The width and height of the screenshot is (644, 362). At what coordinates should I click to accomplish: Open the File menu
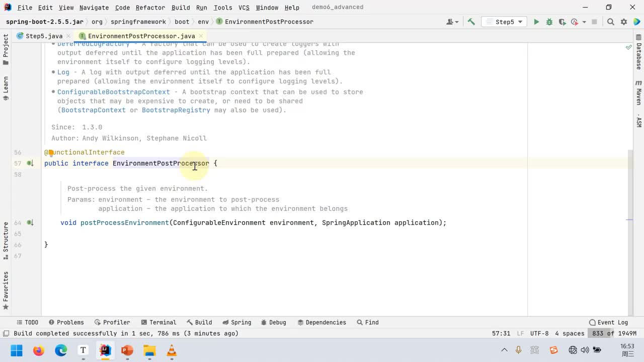pos(25,8)
